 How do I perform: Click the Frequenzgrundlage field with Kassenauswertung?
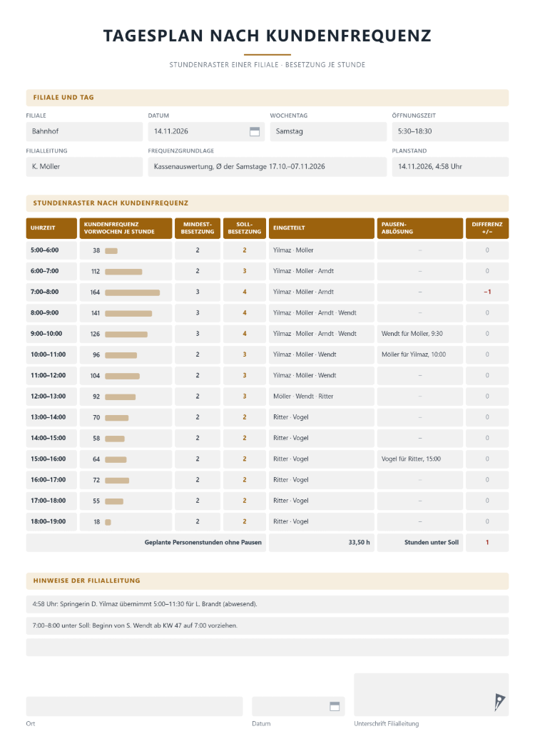267,167
